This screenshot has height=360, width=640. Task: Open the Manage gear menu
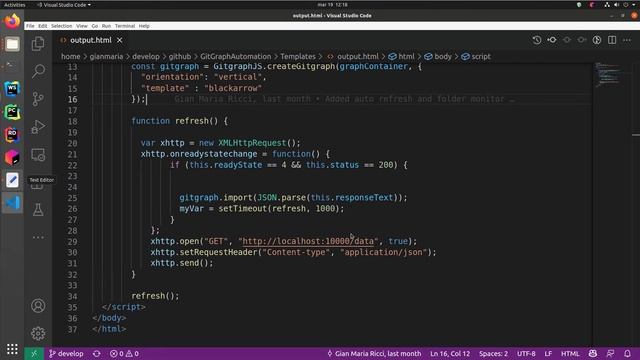(x=38, y=333)
